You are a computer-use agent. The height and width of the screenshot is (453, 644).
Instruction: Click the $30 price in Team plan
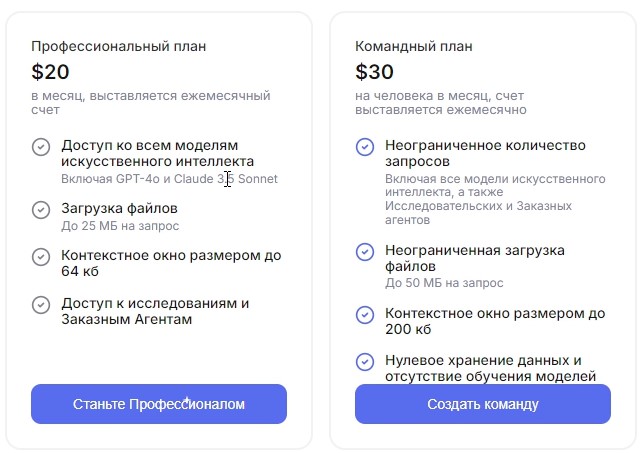pyautogui.click(x=374, y=72)
